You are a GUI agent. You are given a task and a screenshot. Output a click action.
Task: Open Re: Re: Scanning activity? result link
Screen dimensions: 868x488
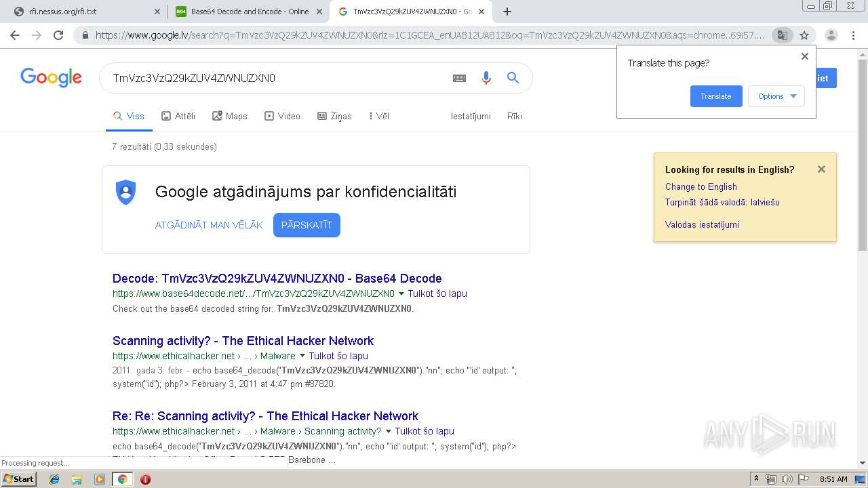point(265,415)
